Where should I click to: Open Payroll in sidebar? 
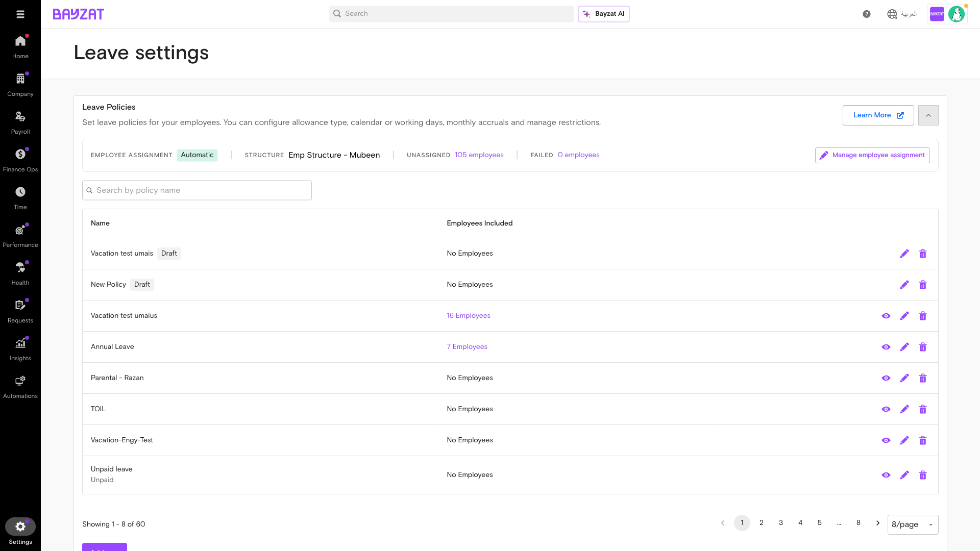[x=20, y=122]
